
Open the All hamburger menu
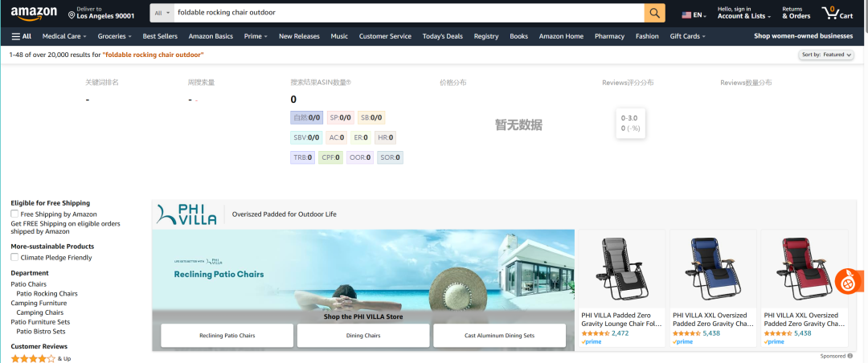21,36
